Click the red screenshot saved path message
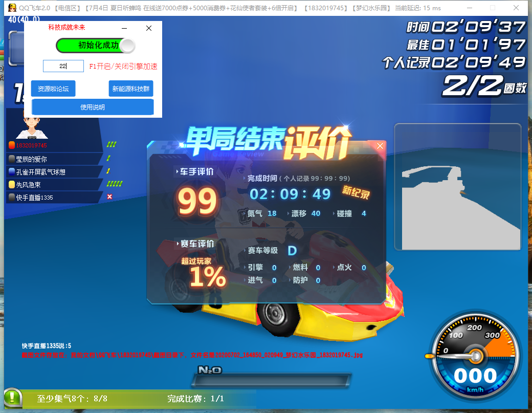Screen dimensions: 532x413 click(x=192, y=355)
